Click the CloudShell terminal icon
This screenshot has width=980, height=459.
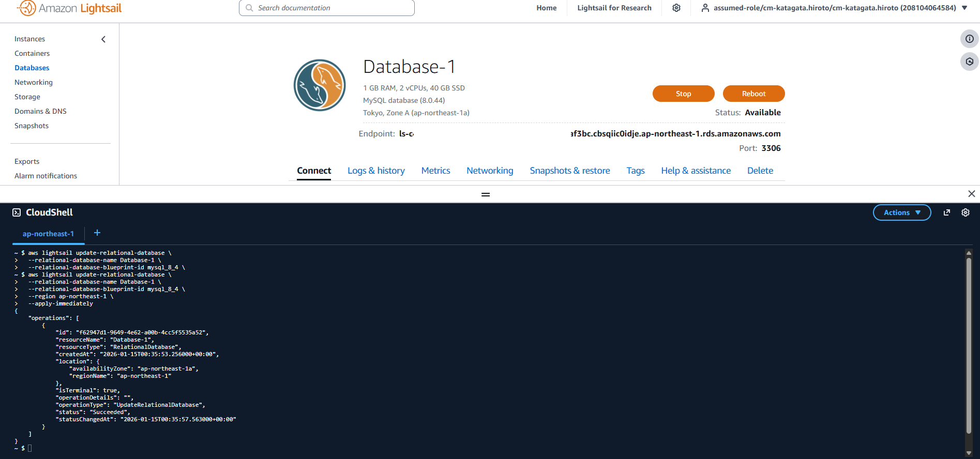[x=17, y=212]
